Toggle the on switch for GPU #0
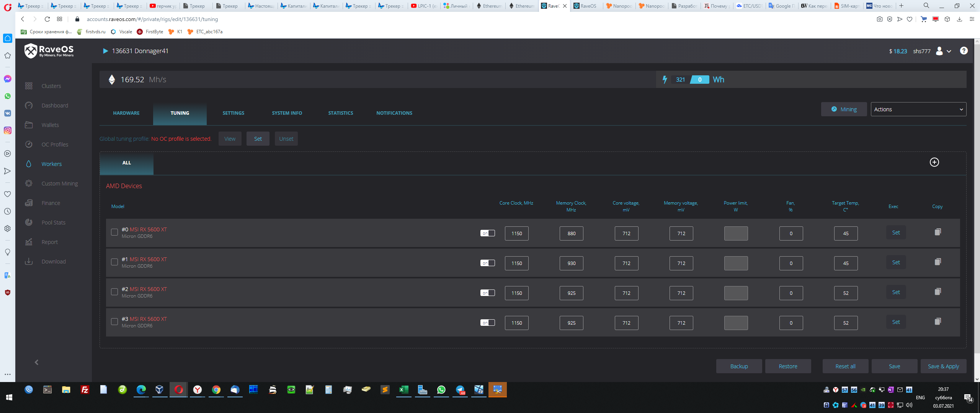980x413 pixels. tap(487, 233)
